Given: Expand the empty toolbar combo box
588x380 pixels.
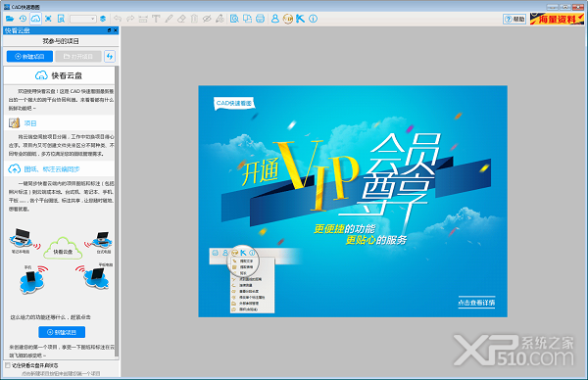Looking at the screenshot, I should pyautogui.click(x=83, y=19).
